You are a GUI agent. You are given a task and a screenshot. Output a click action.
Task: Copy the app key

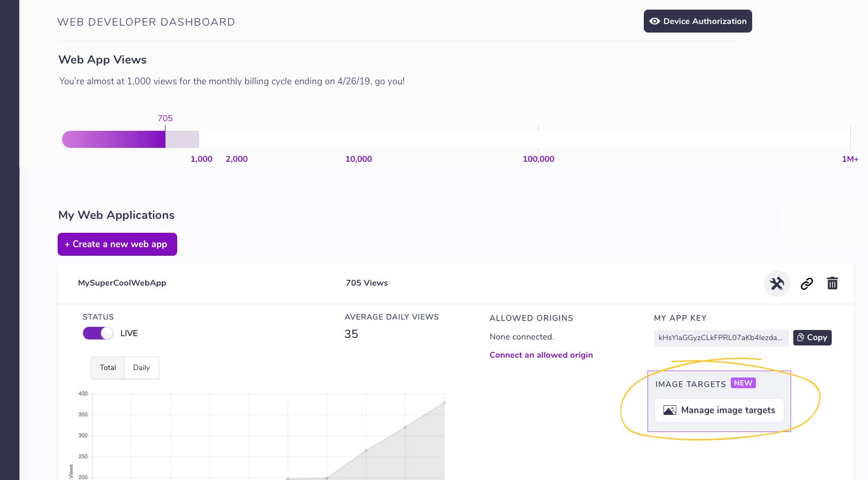pyautogui.click(x=812, y=337)
